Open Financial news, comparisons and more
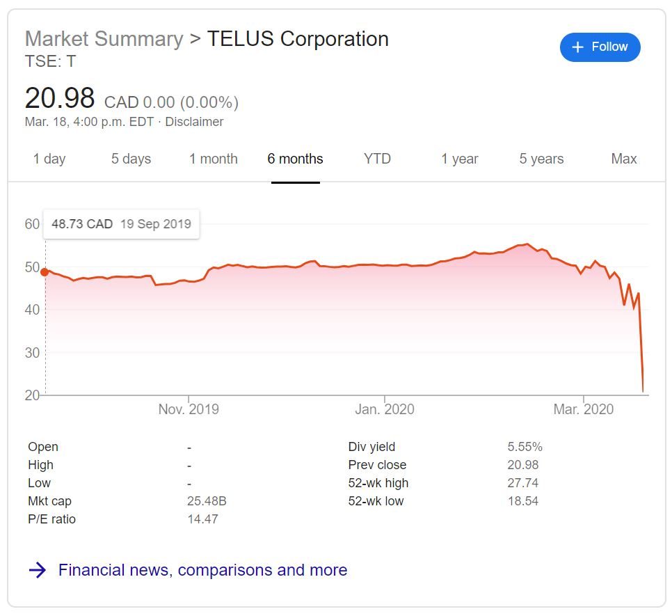672x616 pixels. pos(203,570)
